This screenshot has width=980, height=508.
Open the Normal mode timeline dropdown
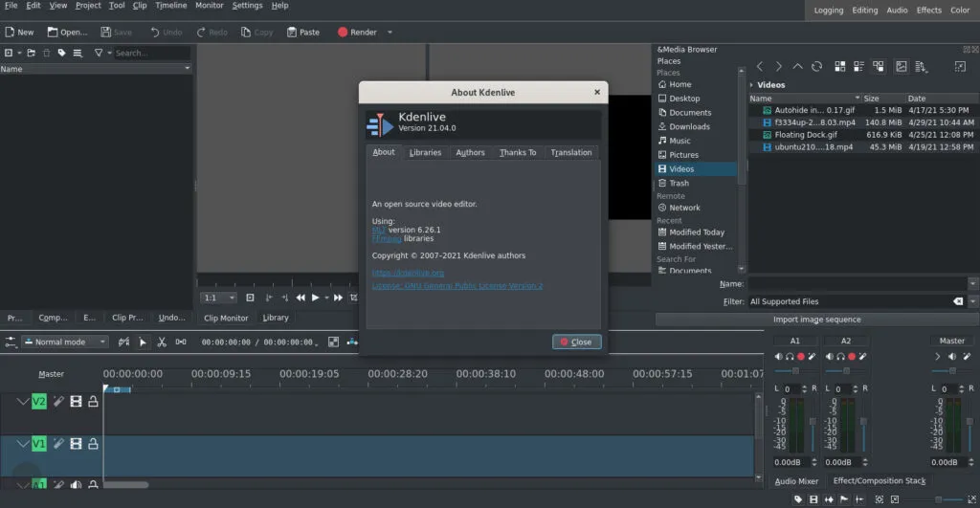click(x=65, y=342)
